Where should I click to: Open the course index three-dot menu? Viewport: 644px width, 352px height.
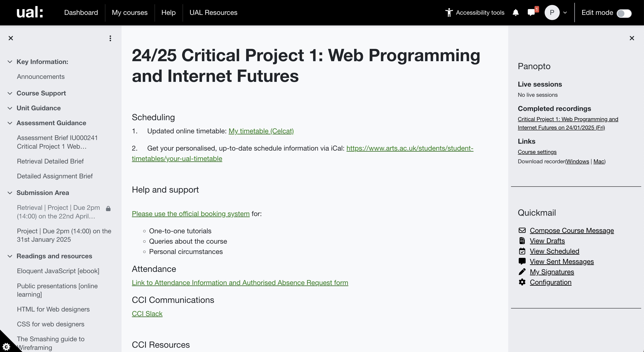pos(110,38)
